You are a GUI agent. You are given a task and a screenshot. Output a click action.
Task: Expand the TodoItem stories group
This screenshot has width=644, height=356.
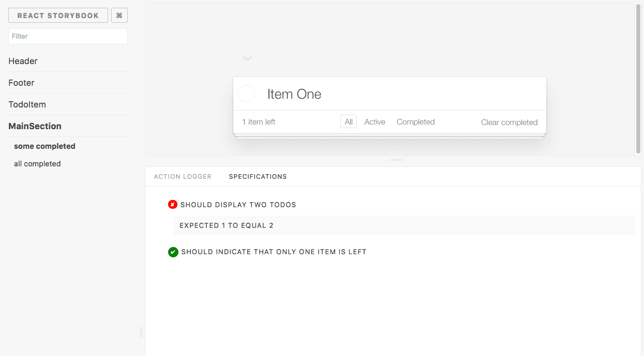(27, 104)
